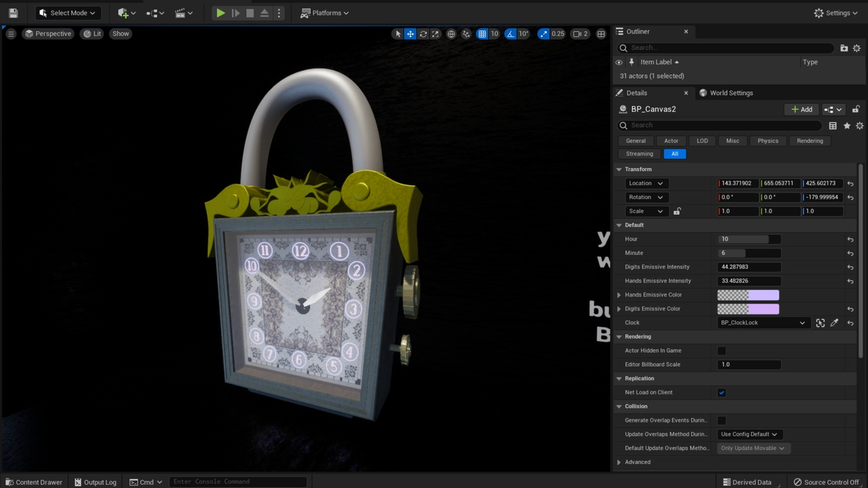The width and height of the screenshot is (868, 488).
Task: Sort Outliner by the Type column
Action: tap(810, 62)
